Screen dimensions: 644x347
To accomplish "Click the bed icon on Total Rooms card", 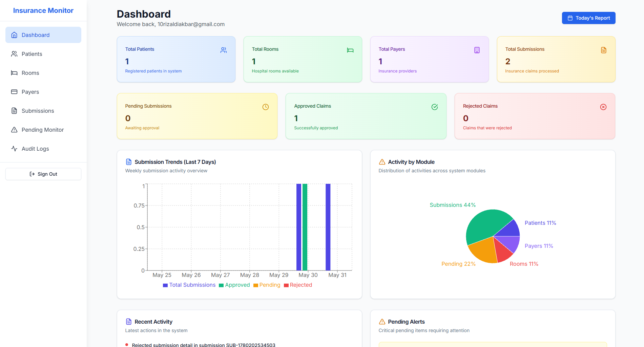I will pyautogui.click(x=350, y=50).
